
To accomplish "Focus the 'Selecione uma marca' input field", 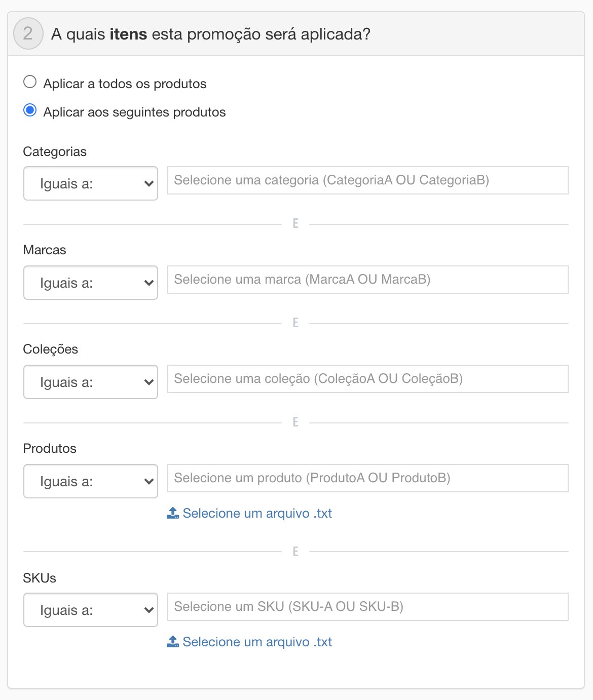I will point(368,280).
